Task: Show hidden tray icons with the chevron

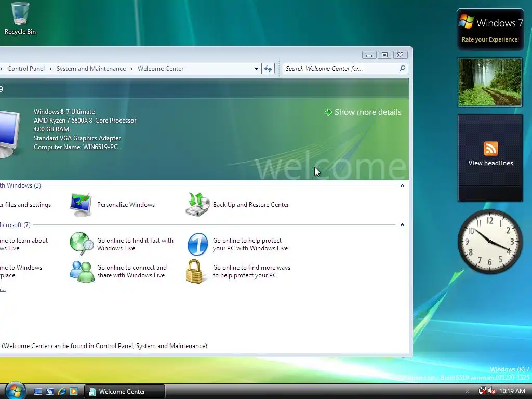Action: 467,392
